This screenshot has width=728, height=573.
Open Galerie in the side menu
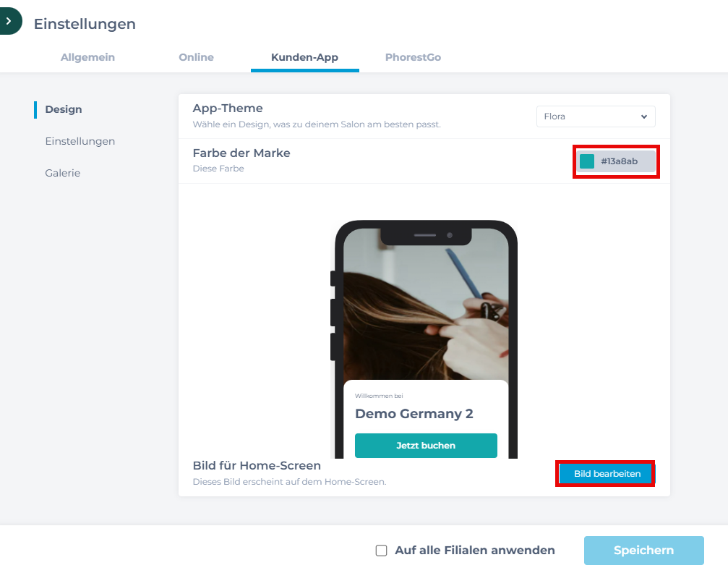(x=63, y=173)
